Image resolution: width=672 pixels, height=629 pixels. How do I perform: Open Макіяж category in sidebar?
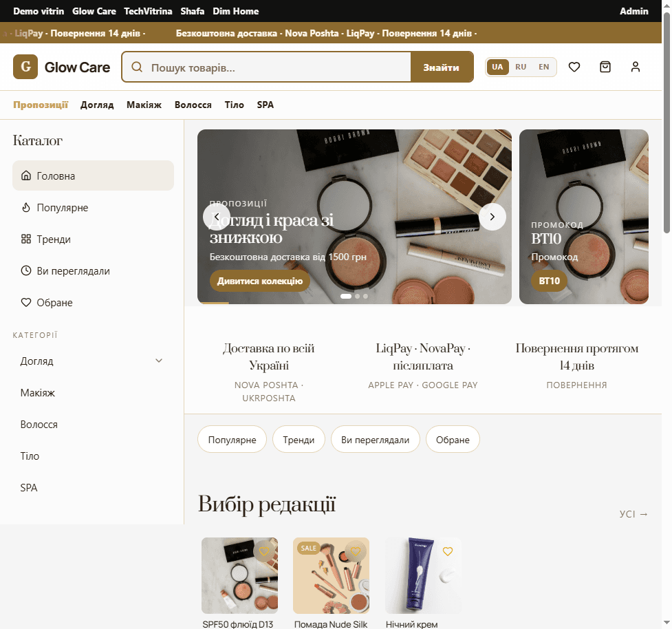click(93, 393)
